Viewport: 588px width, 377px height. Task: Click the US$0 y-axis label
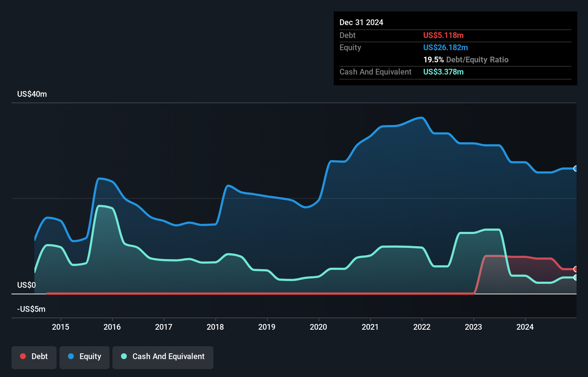[x=26, y=285]
